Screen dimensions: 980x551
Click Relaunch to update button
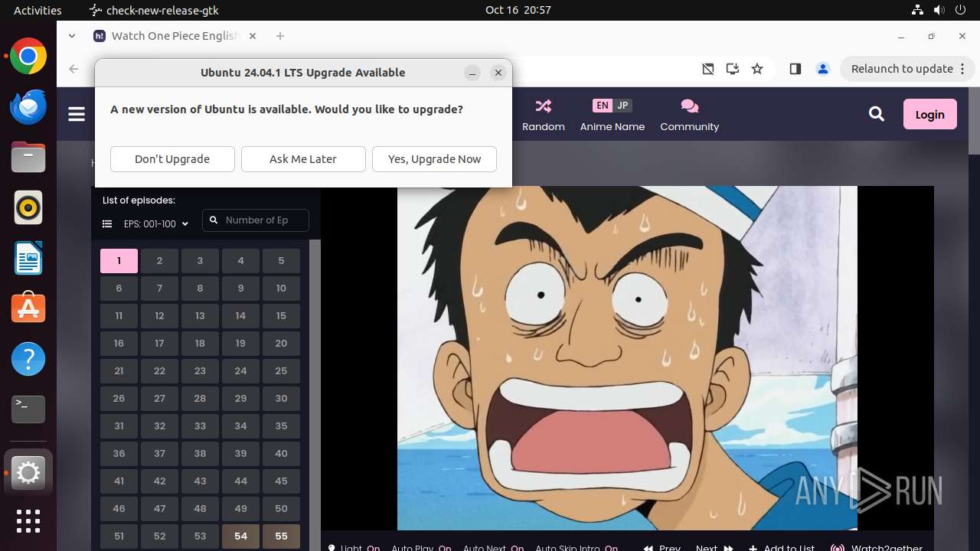[902, 69]
